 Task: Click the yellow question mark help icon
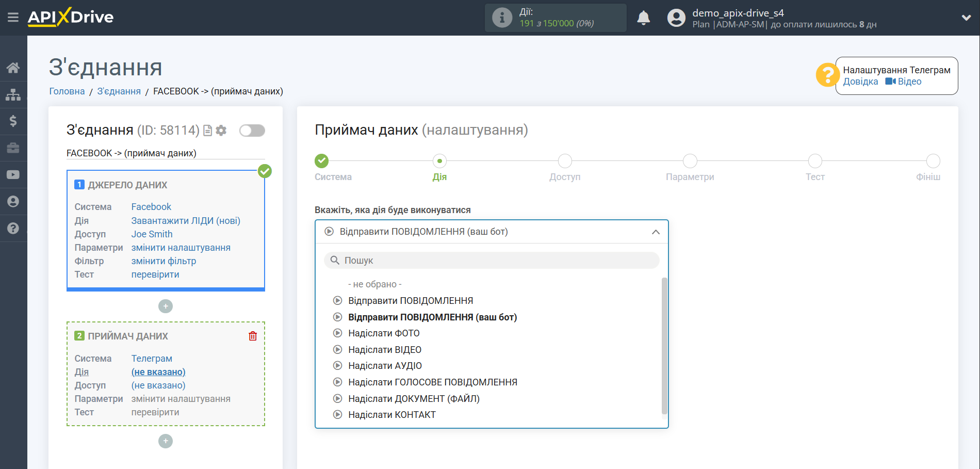(x=827, y=75)
